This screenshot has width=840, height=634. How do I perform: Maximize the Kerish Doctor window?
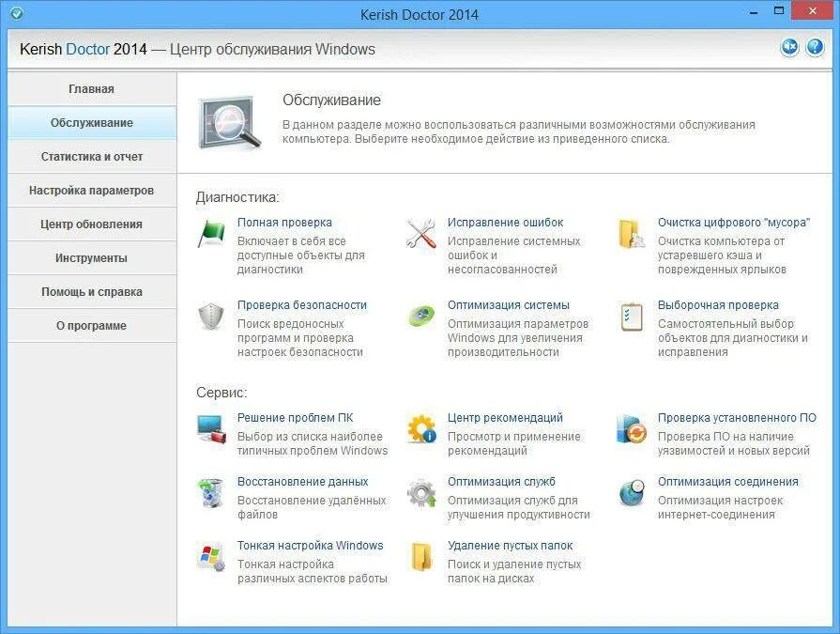tap(779, 11)
